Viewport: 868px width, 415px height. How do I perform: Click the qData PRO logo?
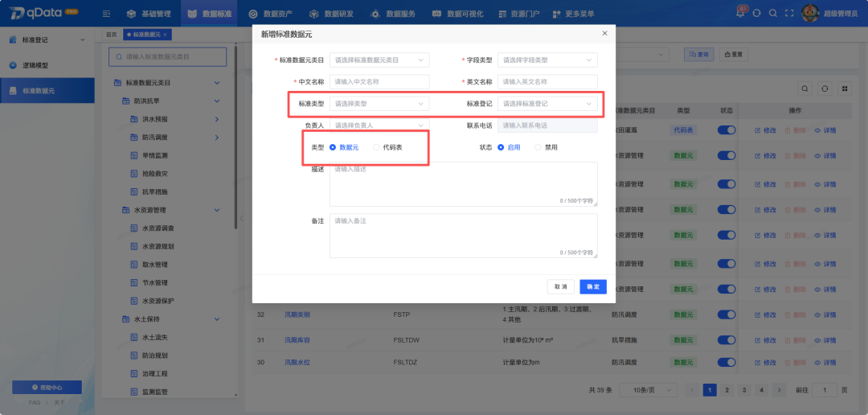tap(43, 14)
